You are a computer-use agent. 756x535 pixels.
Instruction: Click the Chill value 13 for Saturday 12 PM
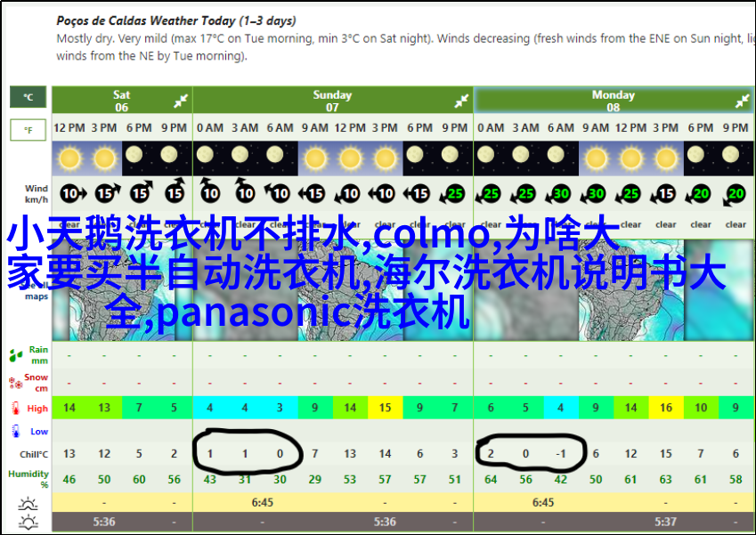point(69,454)
